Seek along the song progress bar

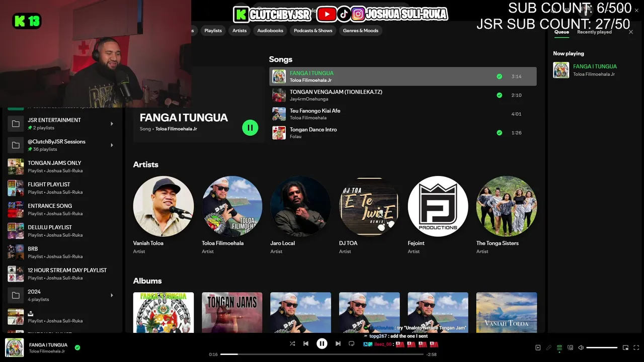coord(322,354)
